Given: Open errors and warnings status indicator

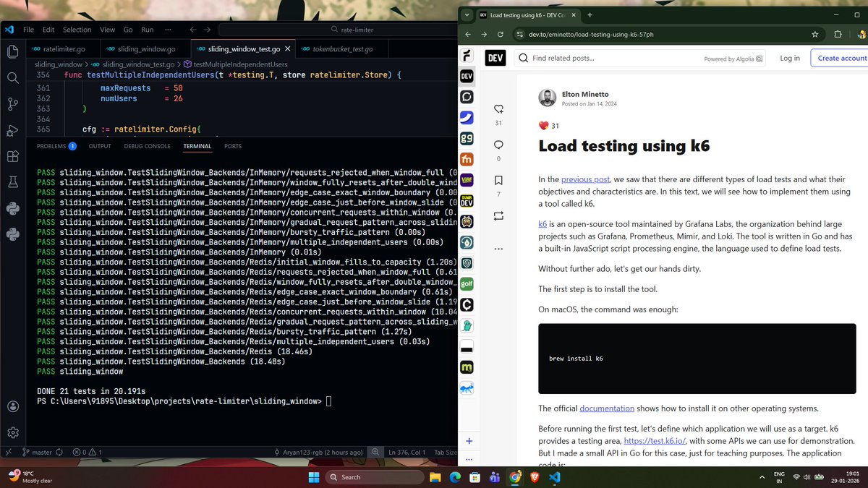Looking at the screenshot, I should [86, 452].
